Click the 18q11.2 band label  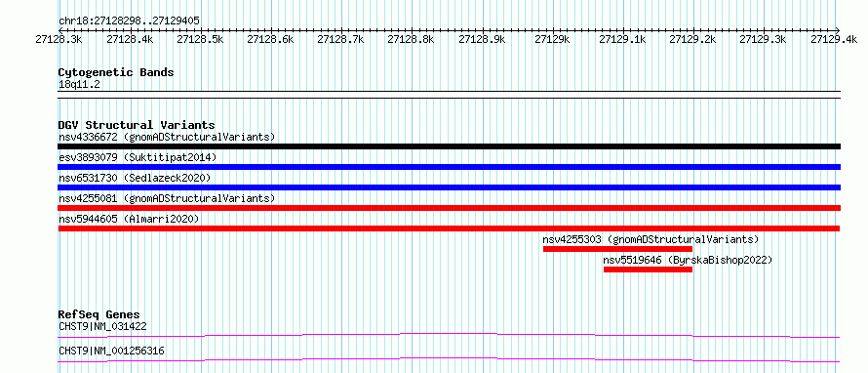pyautogui.click(x=79, y=85)
